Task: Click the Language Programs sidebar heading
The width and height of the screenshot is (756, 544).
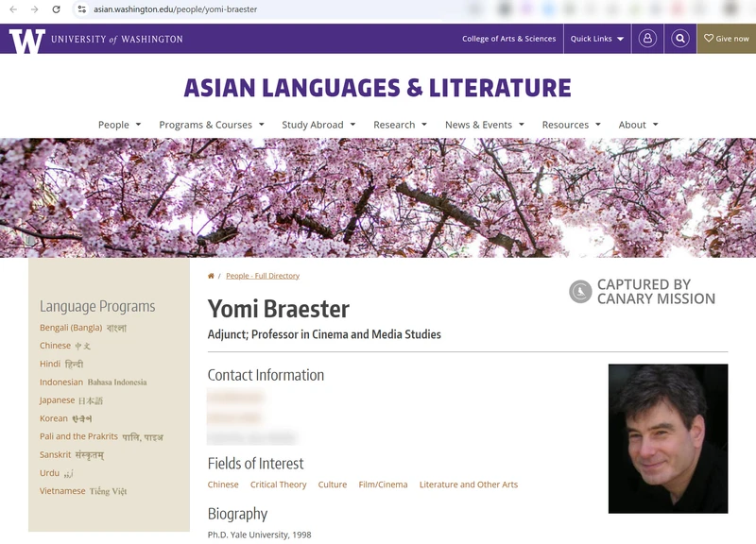Action: [97, 306]
